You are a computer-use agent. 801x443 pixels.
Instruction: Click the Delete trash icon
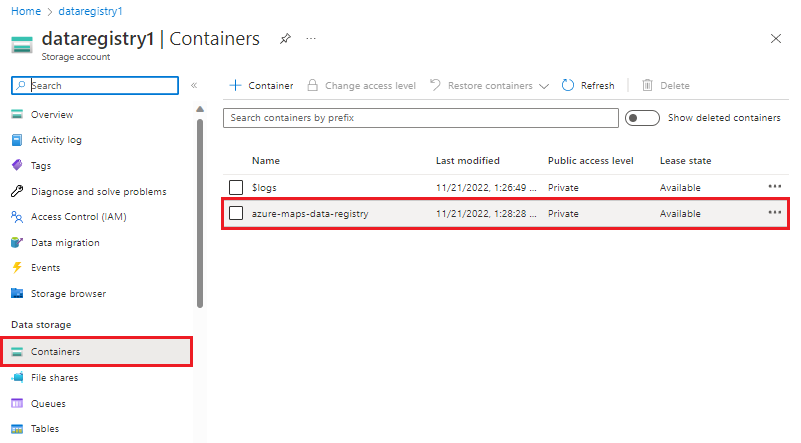pyautogui.click(x=647, y=85)
